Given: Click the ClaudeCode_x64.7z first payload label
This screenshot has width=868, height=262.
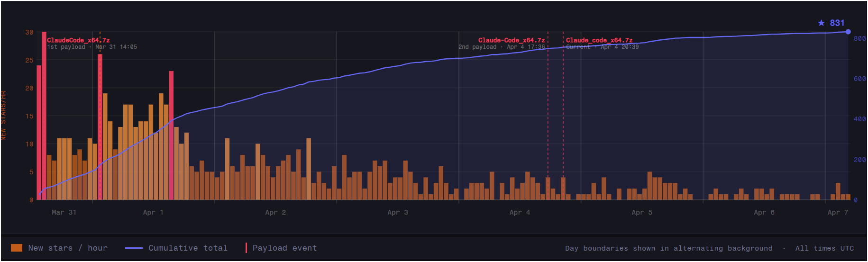Looking at the screenshot, I should (x=78, y=40).
